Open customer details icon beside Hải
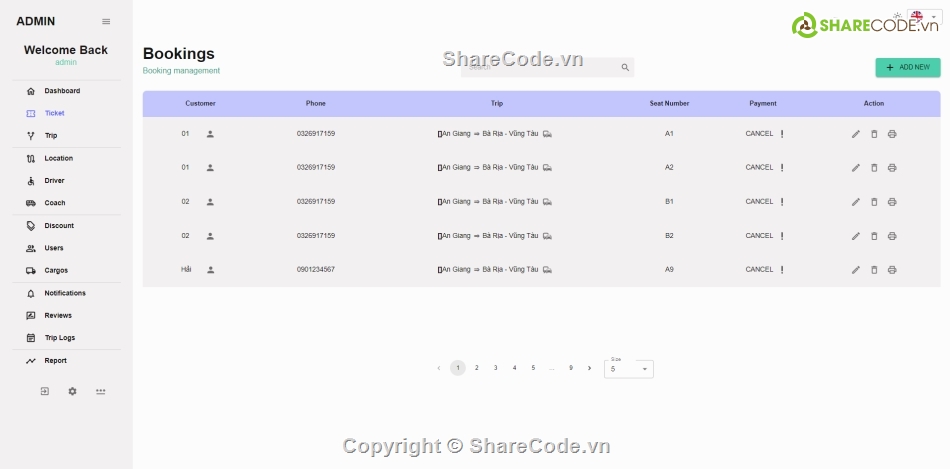 210,270
